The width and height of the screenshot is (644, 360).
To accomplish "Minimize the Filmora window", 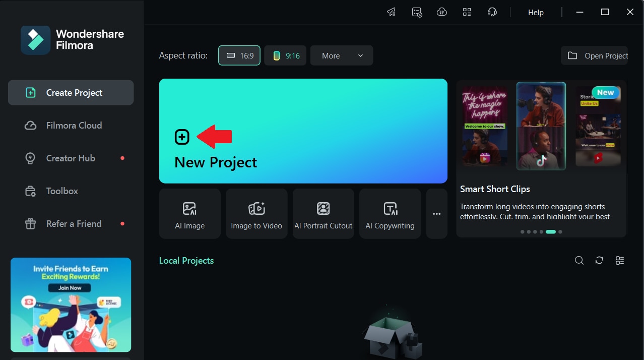I will pos(580,12).
